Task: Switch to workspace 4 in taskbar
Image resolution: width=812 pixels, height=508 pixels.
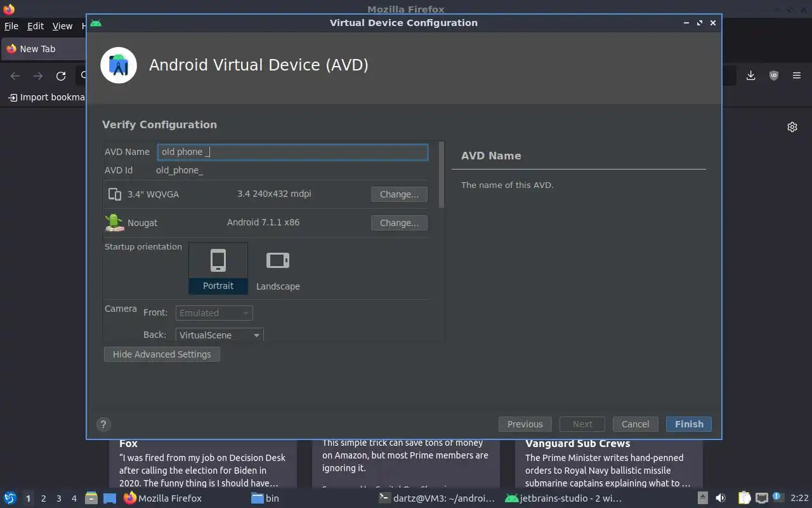Action: [74, 498]
